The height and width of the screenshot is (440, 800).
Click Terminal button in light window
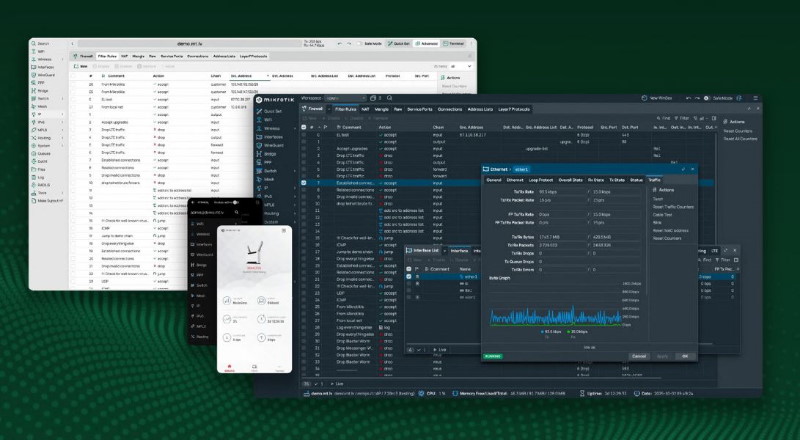point(454,44)
